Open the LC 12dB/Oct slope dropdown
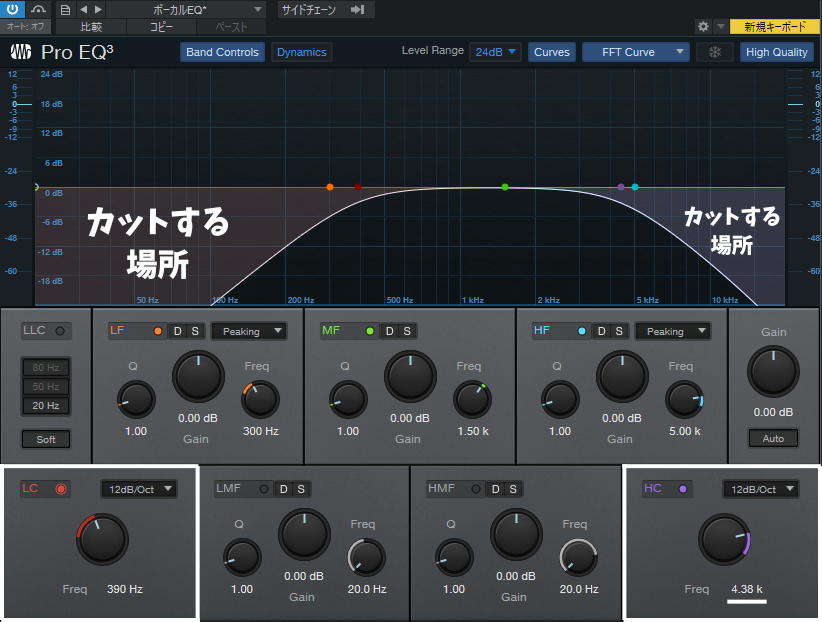Image resolution: width=822 pixels, height=622 pixels. [x=139, y=489]
